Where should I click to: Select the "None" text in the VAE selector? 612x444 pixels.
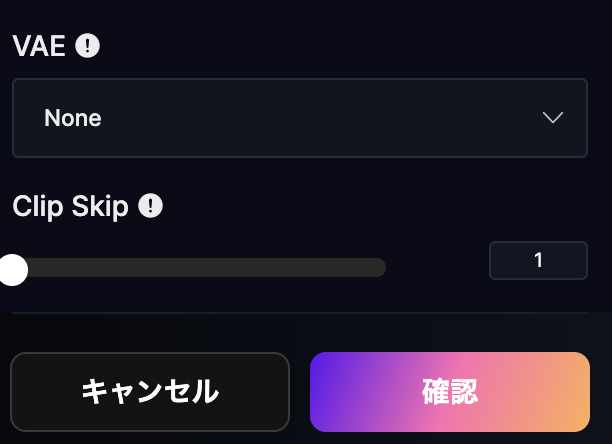click(73, 118)
